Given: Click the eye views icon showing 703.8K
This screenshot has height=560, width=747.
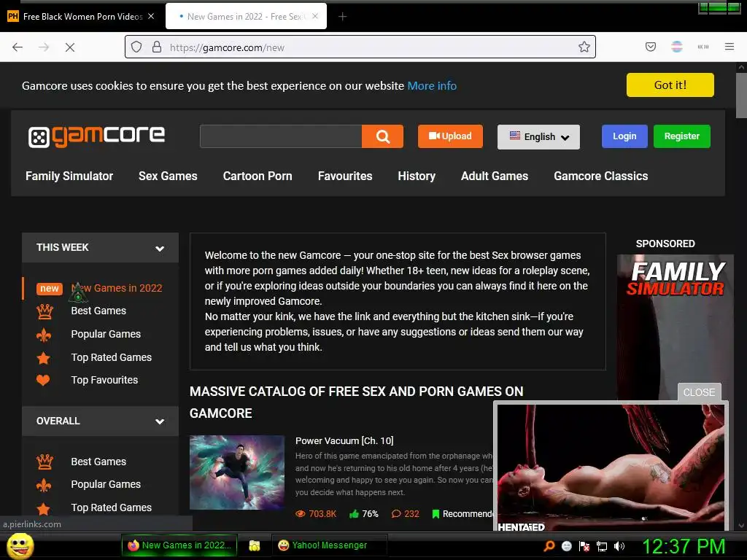Looking at the screenshot, I should coord(300,514).
